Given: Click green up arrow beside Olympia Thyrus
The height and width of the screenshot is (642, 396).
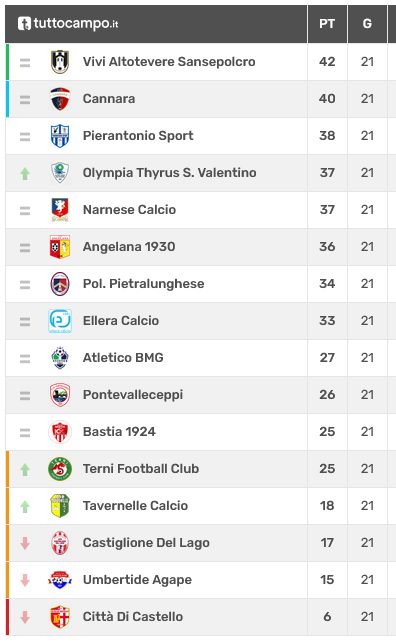Looking at the screenshot, I should (x=25, y=174).
